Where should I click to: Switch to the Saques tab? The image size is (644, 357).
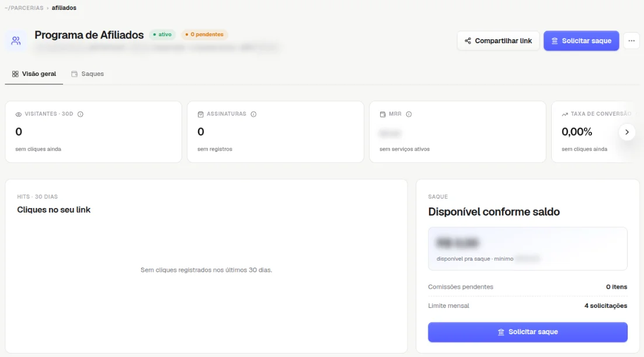88,74
